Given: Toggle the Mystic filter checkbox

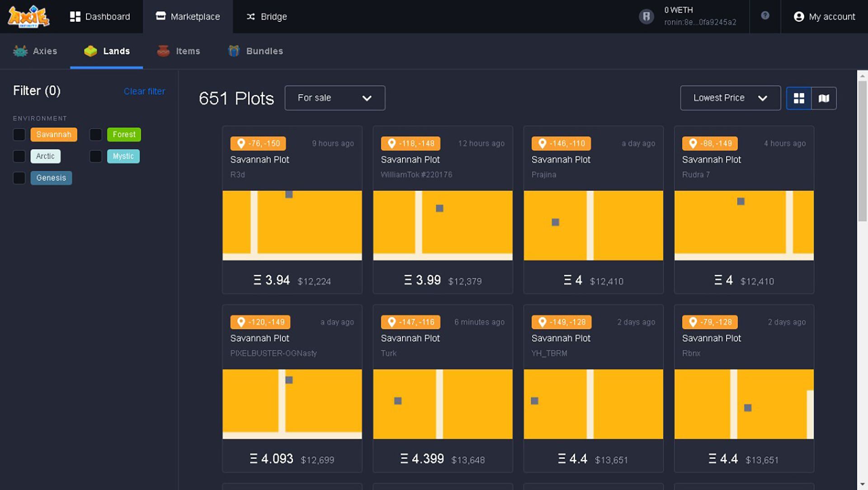Looking at the screenshot, I should pyautogui.click(x=96, y=157).
